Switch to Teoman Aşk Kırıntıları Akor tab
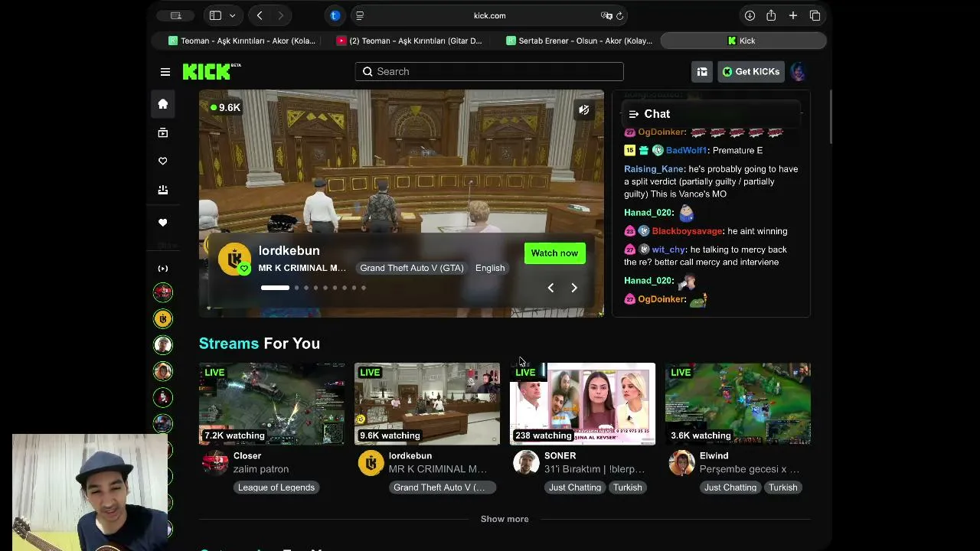 click(242, 41)
